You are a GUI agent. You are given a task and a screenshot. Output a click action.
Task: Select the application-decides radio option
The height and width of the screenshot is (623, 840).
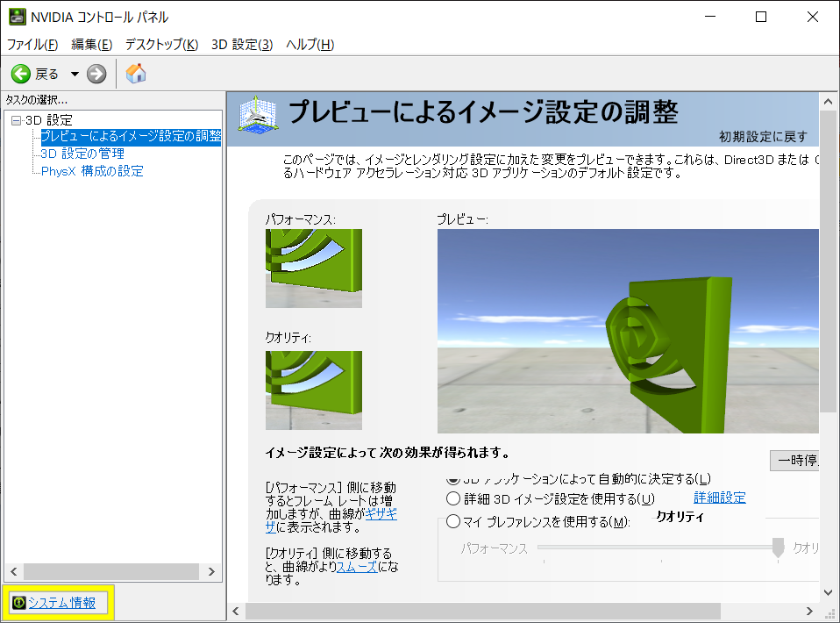453,479
